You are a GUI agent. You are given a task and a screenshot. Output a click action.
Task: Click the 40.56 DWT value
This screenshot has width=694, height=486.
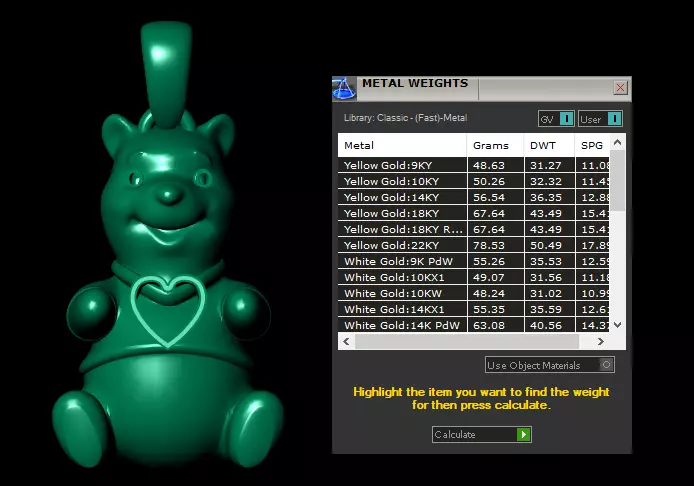pos(546,325)
